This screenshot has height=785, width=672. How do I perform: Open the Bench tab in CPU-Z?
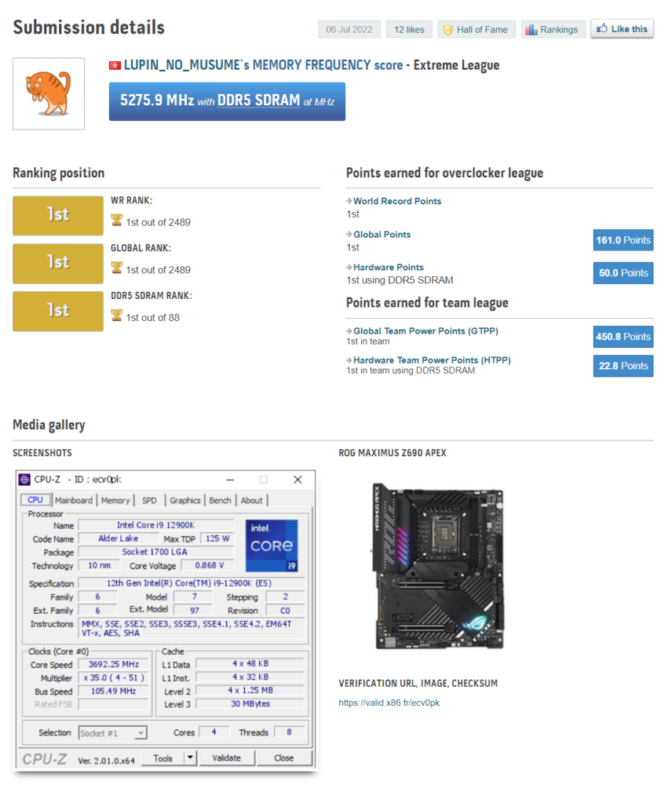click(220, 500)
